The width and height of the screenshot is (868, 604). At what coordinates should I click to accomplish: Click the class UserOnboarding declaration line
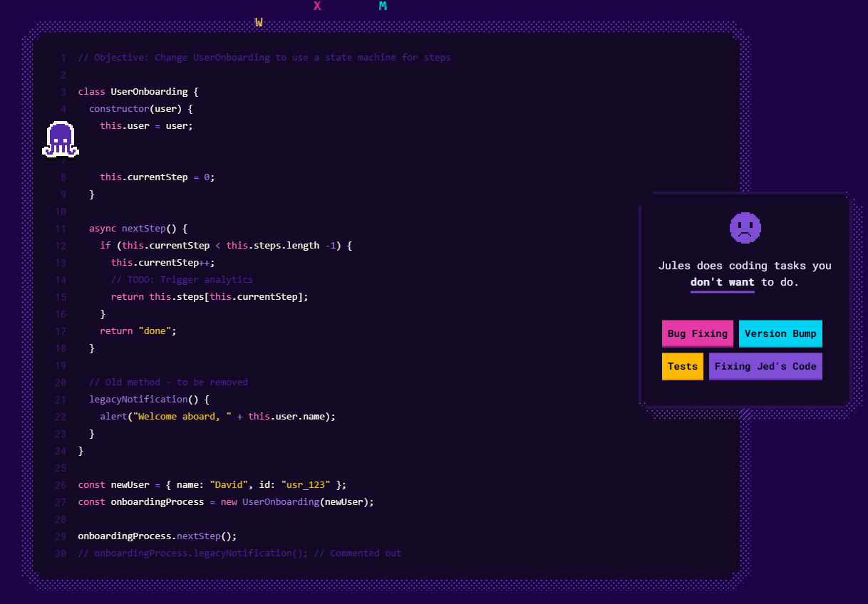[x=138, y=92]
